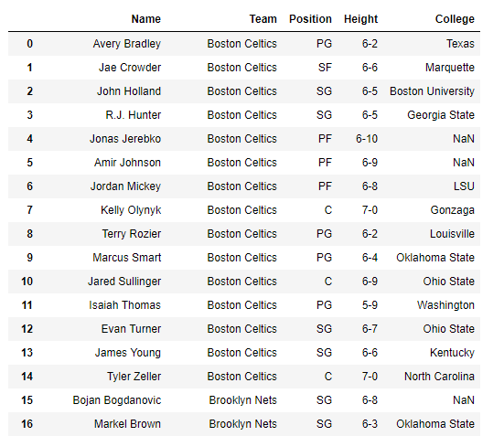
Task: Select the Isaiah Thomas 5-9 height cell
Action: click(370, 305)
